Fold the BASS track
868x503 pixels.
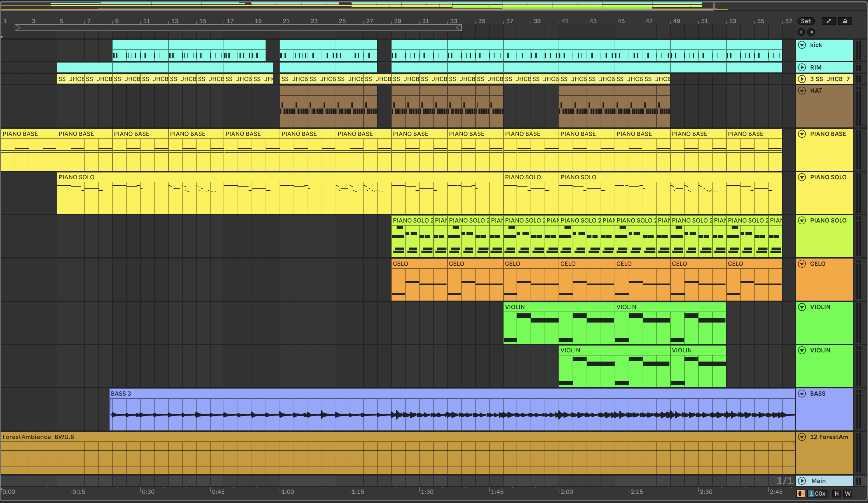point(802,393)
